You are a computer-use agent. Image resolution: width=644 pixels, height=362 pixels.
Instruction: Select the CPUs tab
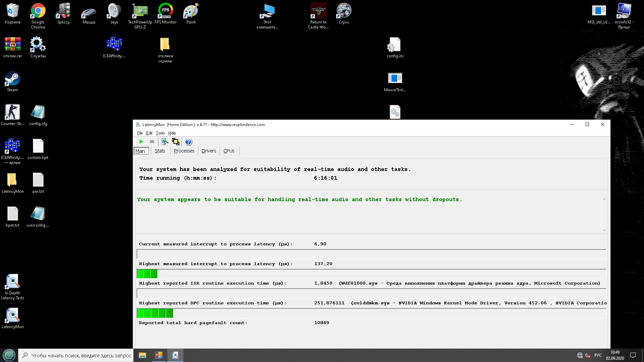click(x=229, y=151)
